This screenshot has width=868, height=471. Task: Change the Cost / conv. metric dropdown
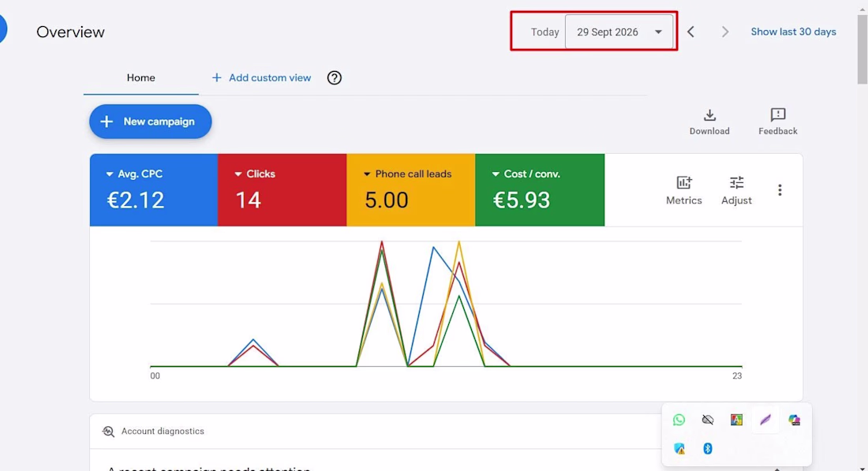(x=526, y=174)
